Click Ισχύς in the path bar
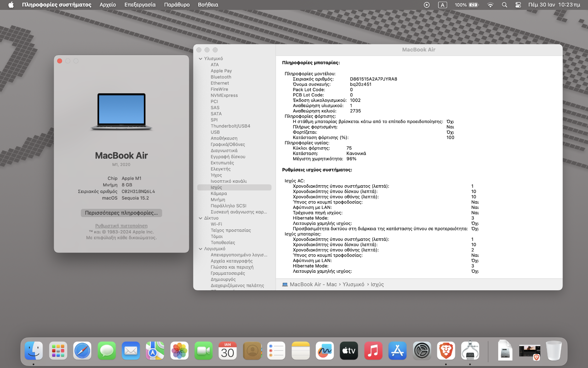 pos(377,284)
